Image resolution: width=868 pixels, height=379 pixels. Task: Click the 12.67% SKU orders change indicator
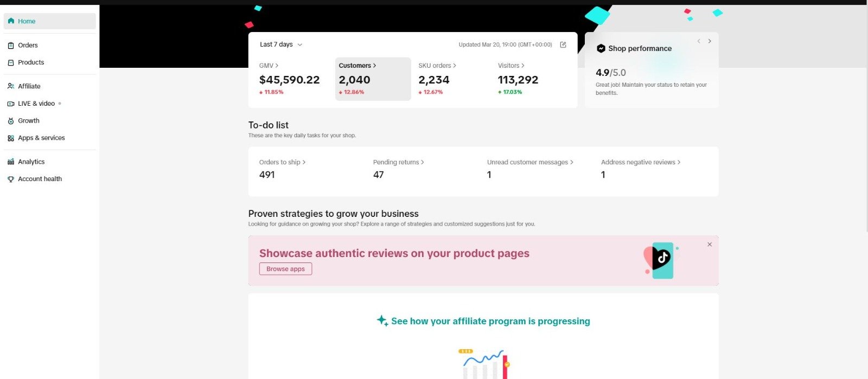pos(431,92)
